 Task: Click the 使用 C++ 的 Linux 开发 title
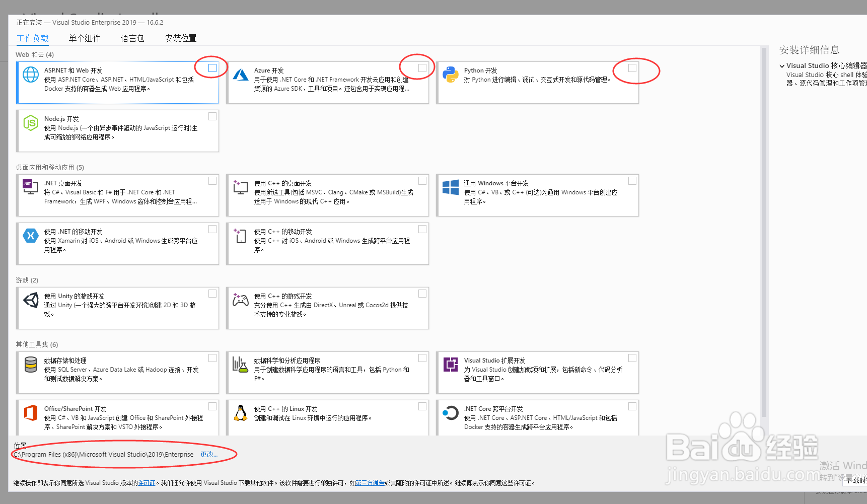tap(285, 409)
